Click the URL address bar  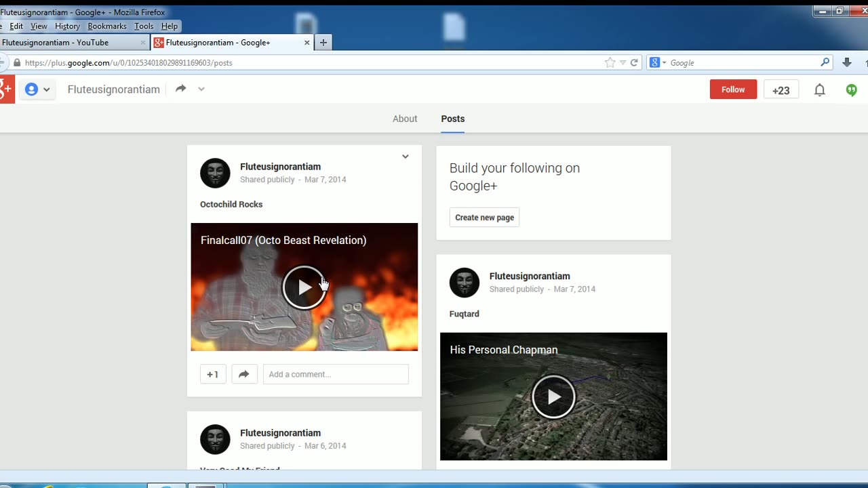click(312, 62)
